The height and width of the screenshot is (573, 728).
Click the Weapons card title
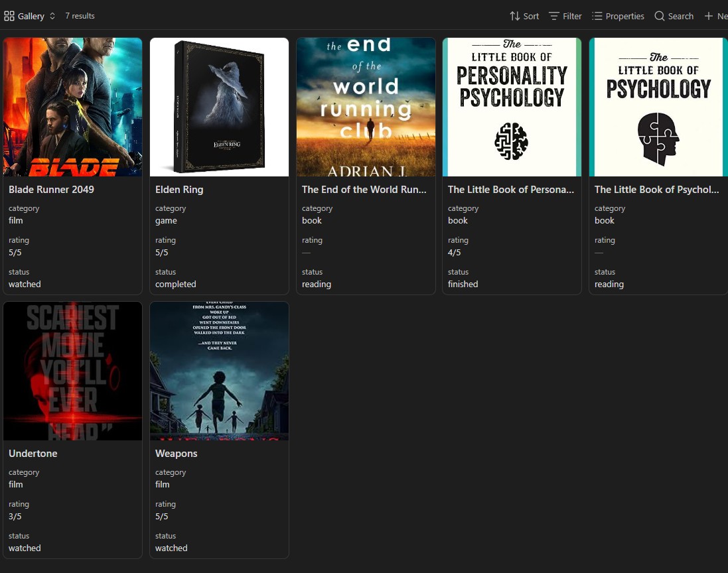[176, 454]
